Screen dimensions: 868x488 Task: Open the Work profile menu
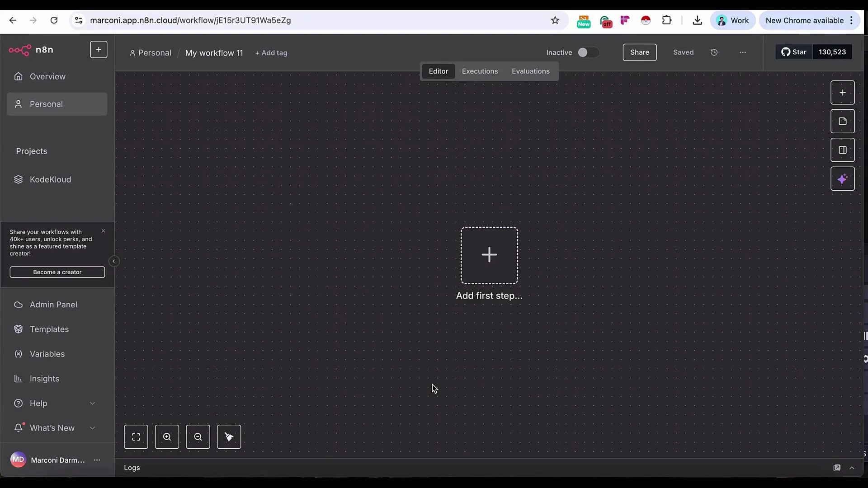tap(733, 20)
